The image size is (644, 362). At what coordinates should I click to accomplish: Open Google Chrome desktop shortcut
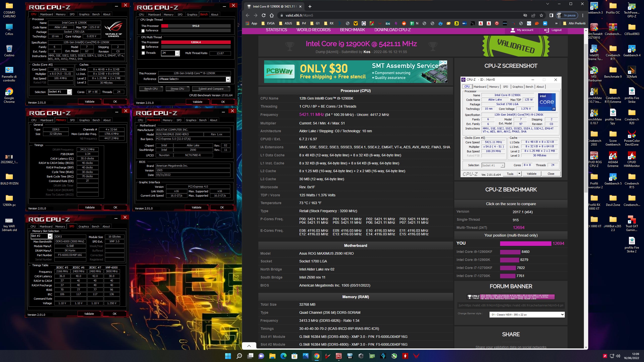9,95
